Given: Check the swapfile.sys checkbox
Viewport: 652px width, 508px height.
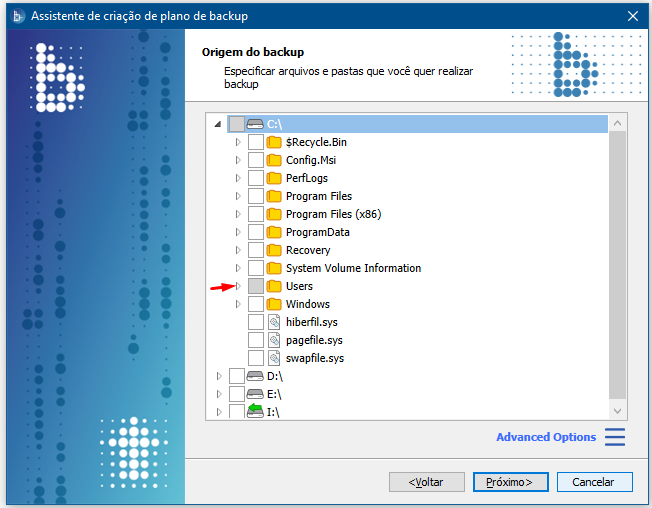Looking at the screenshot, I should pos(256,358).
